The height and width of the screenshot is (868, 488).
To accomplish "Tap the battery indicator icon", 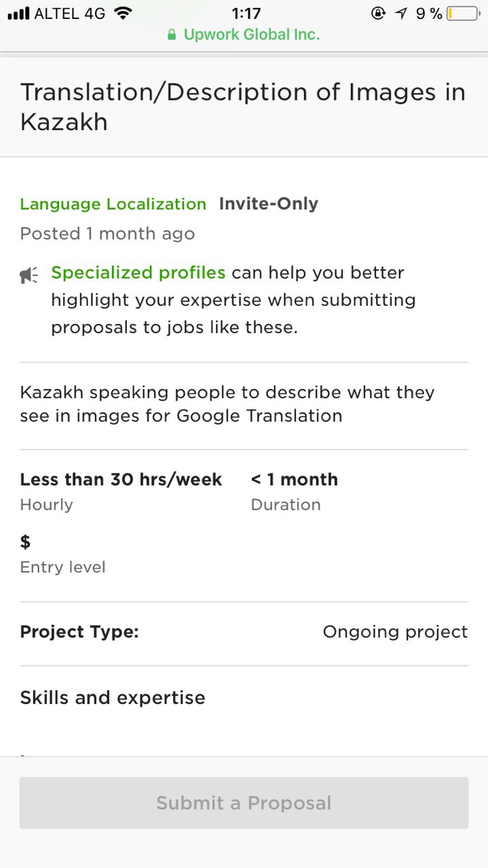I will point(463,13).
